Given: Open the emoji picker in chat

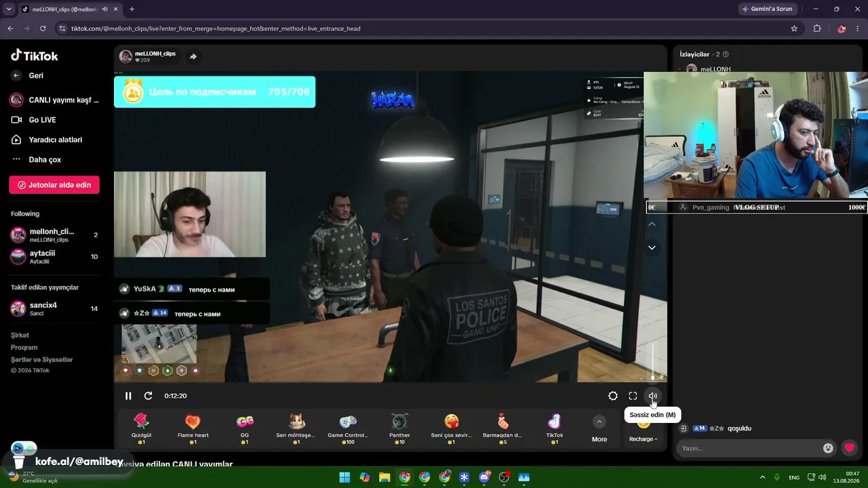Looking at the screenshot, I should click(x=828, y=448).
